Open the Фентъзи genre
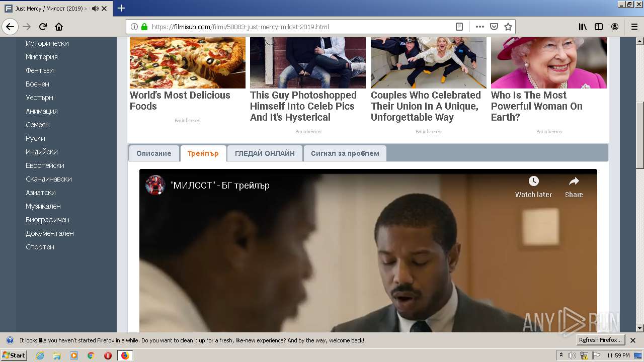Viewport: 644px width, 362px height. point(40,70)
